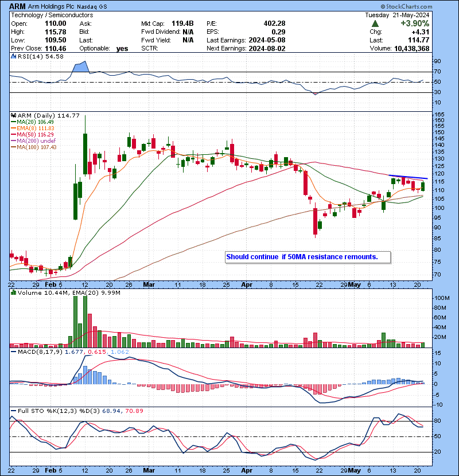Viewport: 459px width, 476px height.
Task: Click the blue trendline above May candles
Action: point(408,177)
